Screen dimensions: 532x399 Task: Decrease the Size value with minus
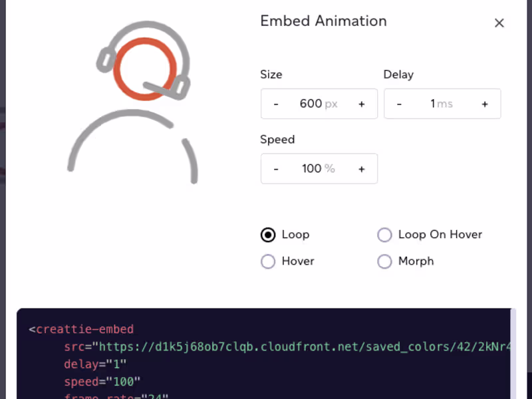276,104
